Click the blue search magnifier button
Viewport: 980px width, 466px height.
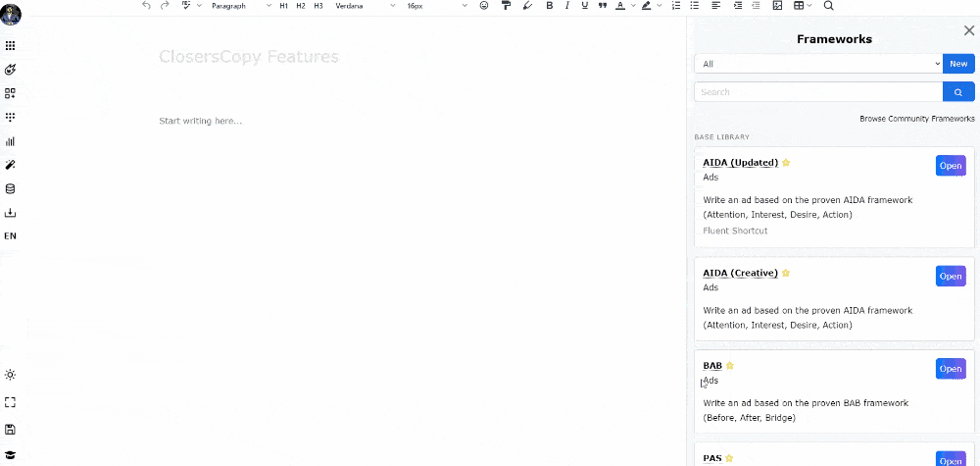(958, 92)
